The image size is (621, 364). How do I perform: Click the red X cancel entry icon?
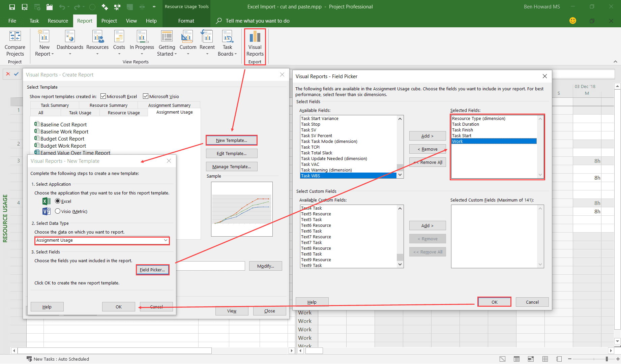[8, 74]
